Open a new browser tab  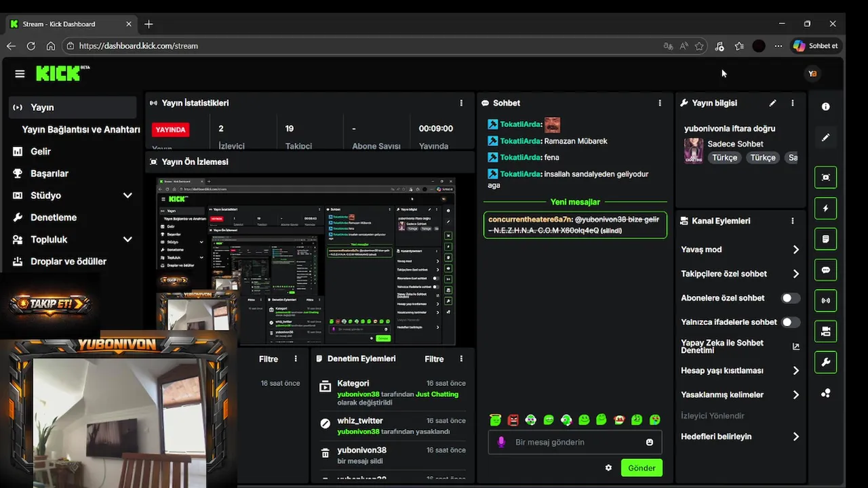pyautogui.click(x=149, y=24)
